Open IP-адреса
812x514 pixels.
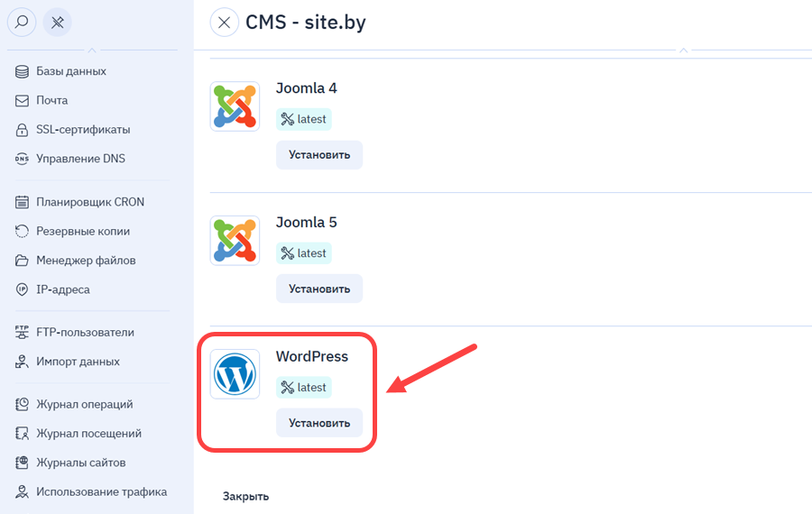(62, 289)
